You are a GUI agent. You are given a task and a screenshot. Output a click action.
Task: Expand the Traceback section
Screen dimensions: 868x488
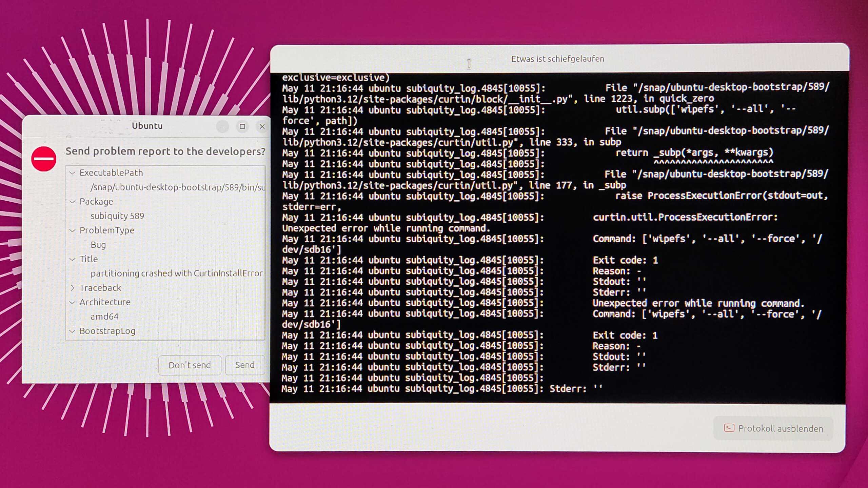click(72, 288)
